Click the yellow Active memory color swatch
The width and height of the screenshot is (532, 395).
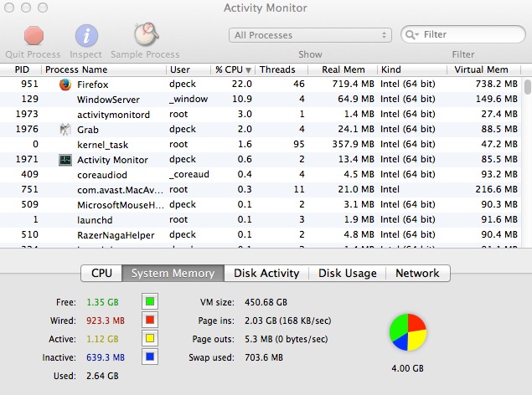(x=150, y=338)
